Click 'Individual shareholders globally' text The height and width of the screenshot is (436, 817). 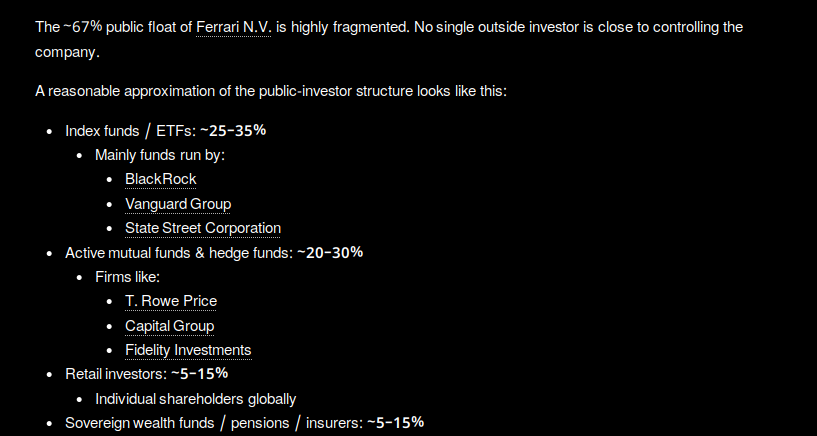pos(195,399)
